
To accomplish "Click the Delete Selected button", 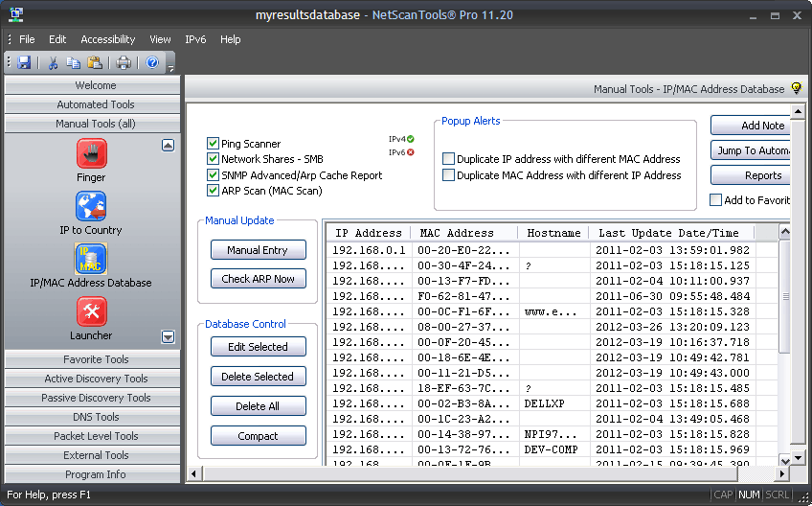I will (258, 377).
